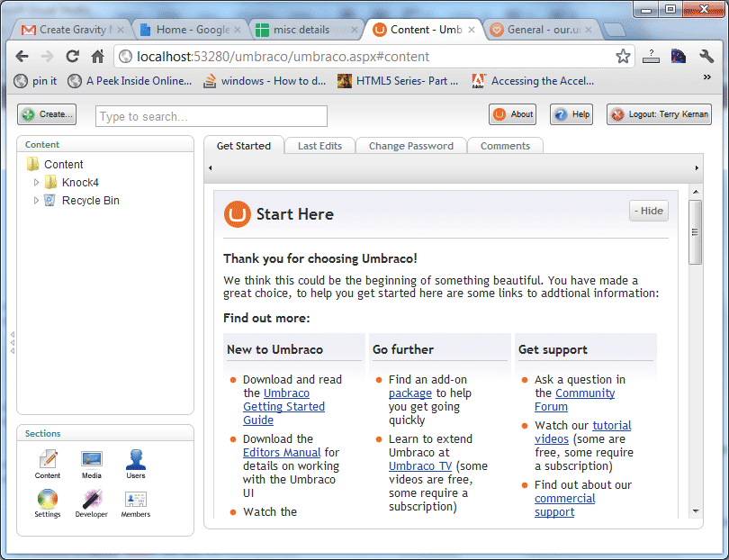729x560 pixels.
Task: Bookmark this page with the star icon
Action: point(623,57)
